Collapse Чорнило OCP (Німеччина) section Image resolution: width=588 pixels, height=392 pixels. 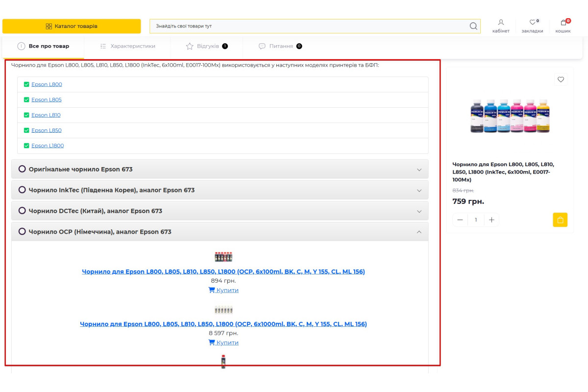pos(220,232)
